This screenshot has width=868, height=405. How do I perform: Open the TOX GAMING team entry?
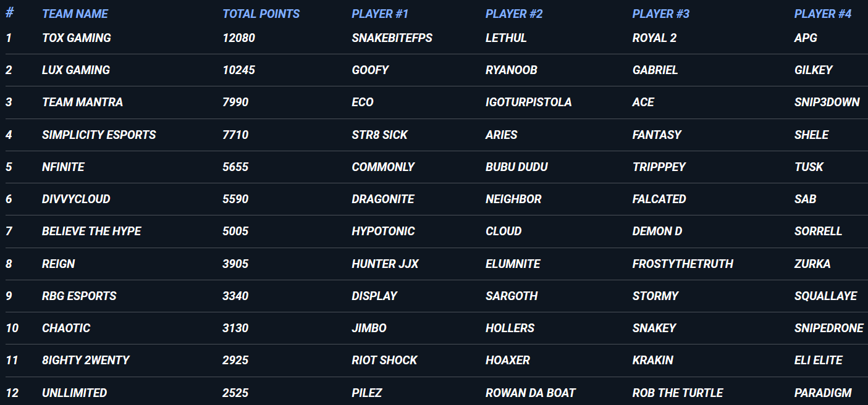pos(77,38)
